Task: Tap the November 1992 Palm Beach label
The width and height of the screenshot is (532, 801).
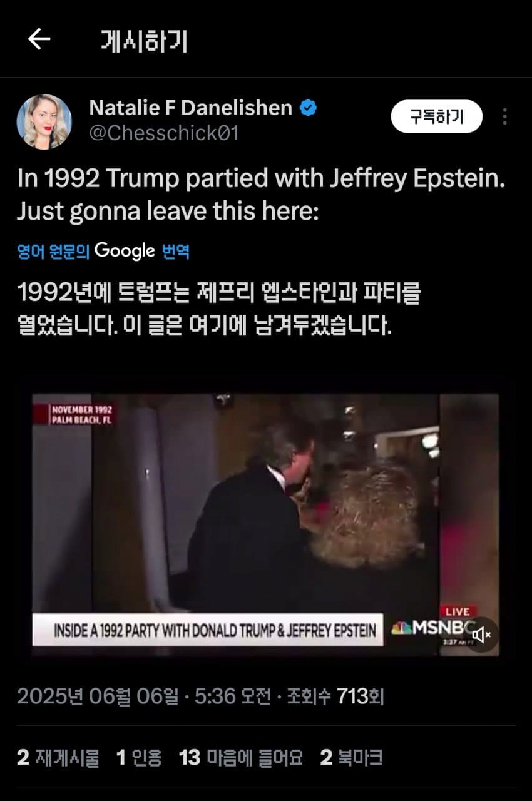Action: (x=82, y=415)
